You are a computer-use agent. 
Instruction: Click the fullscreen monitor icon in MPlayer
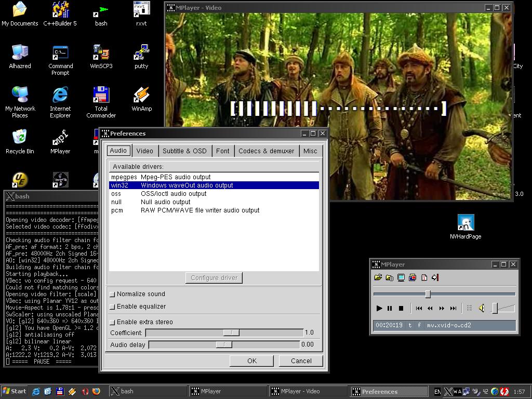point(401,277)
